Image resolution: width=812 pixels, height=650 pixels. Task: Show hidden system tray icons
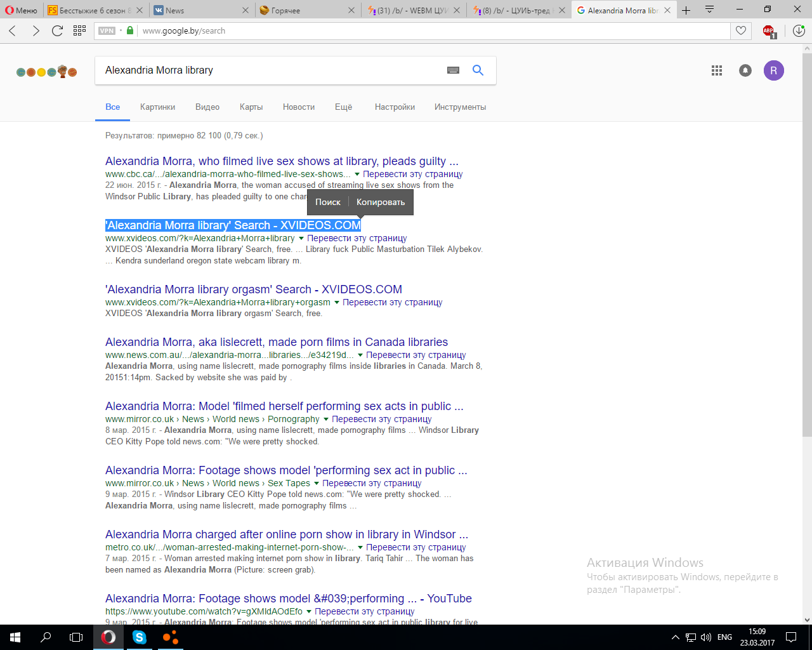click(675, 637)
